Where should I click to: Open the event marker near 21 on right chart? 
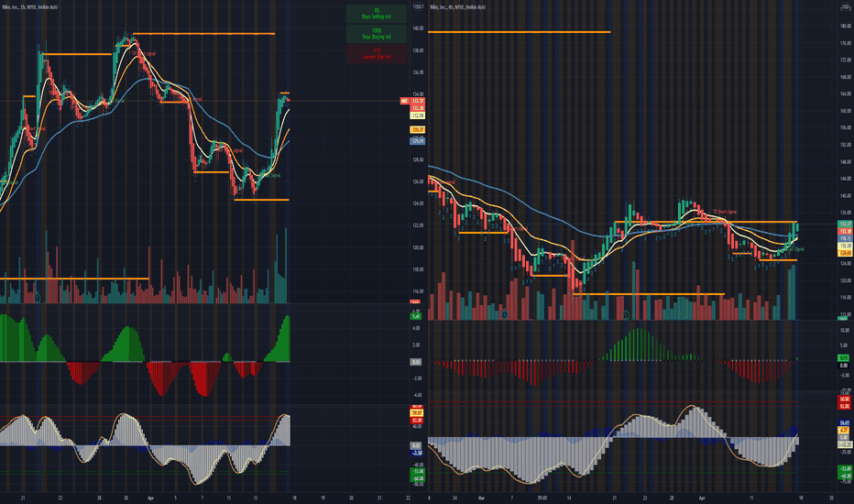(627, 314)
